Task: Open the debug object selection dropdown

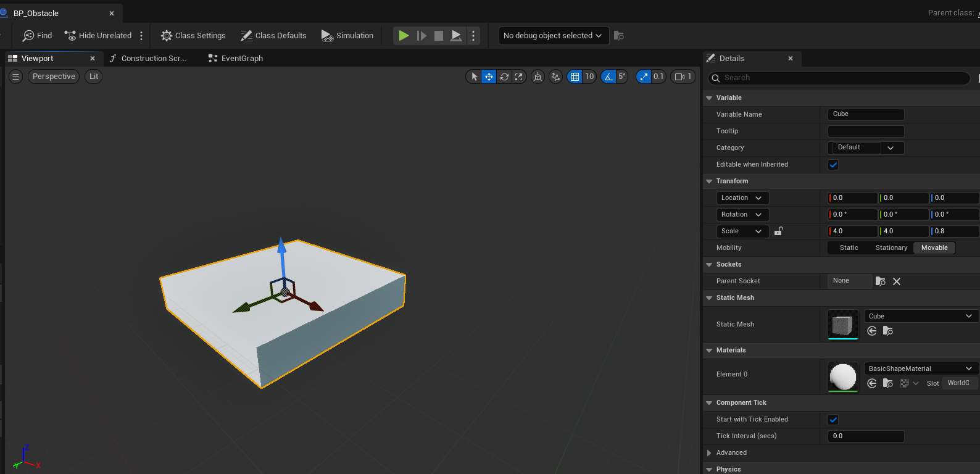Action: (x=554, y=36)
